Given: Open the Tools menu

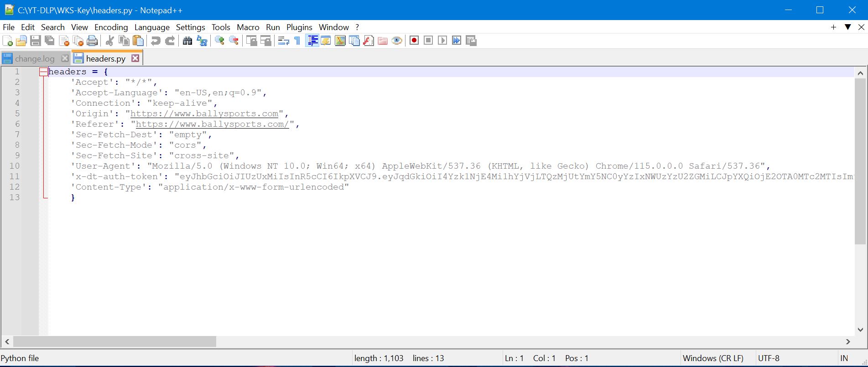Looking at the screenshot, I should [221, 27].
